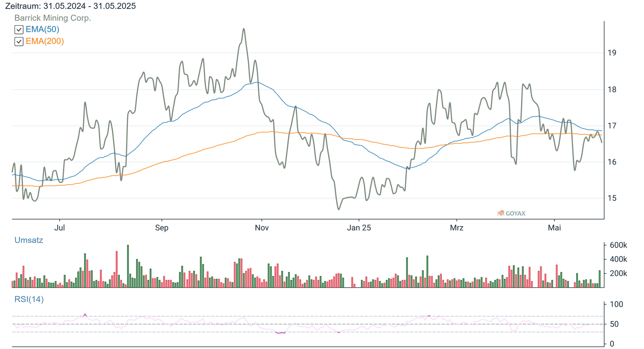Click the Umsatz volume panel label

point(29,240)
